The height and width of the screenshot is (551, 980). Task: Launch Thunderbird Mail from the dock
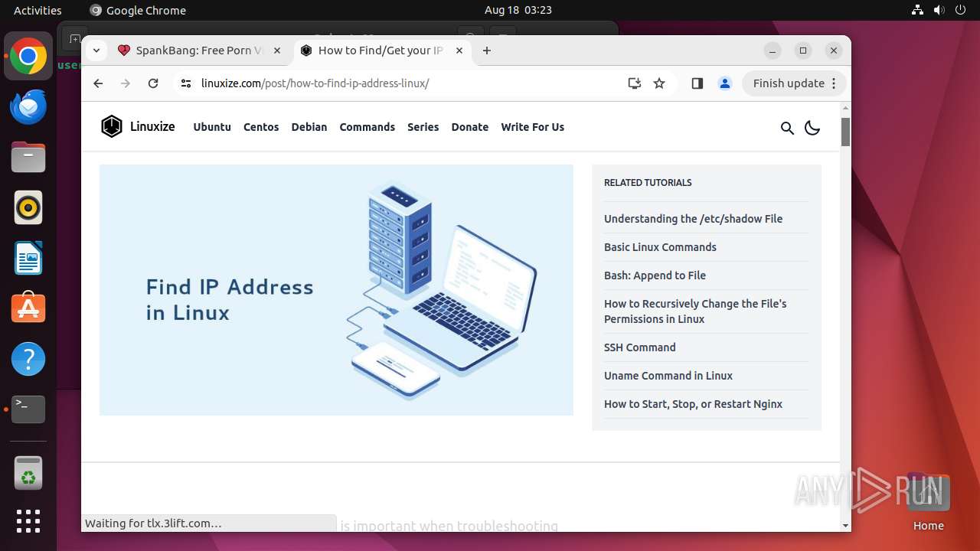coord(28,106)
